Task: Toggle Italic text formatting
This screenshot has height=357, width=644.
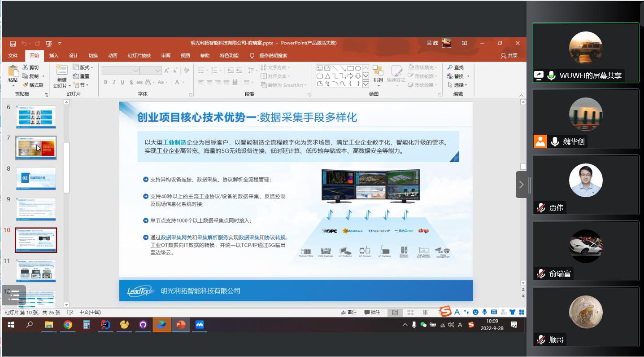Action: pos(114,82)
